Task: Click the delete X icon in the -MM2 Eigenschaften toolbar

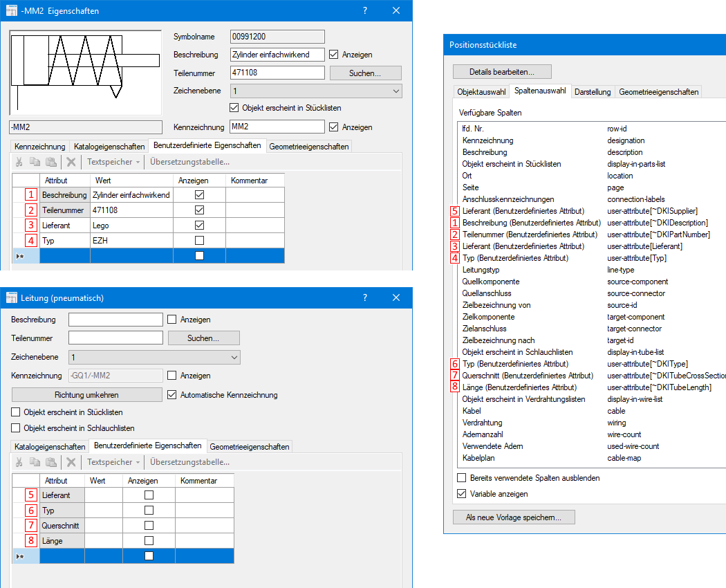Action: (x=71, y=162)
